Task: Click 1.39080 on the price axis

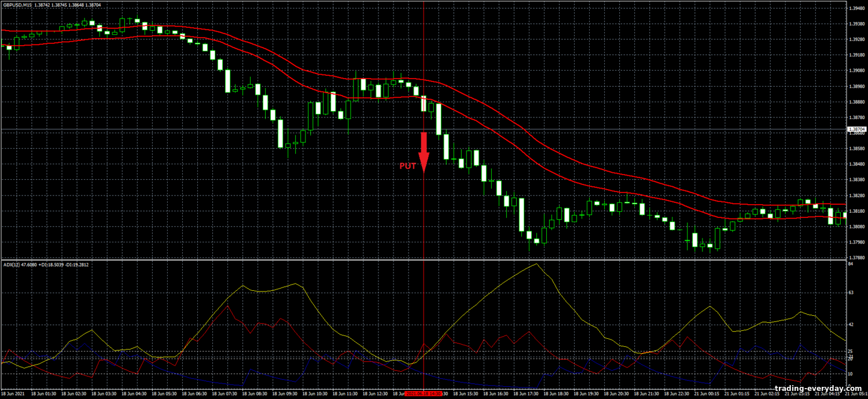Action: [856, 71]
